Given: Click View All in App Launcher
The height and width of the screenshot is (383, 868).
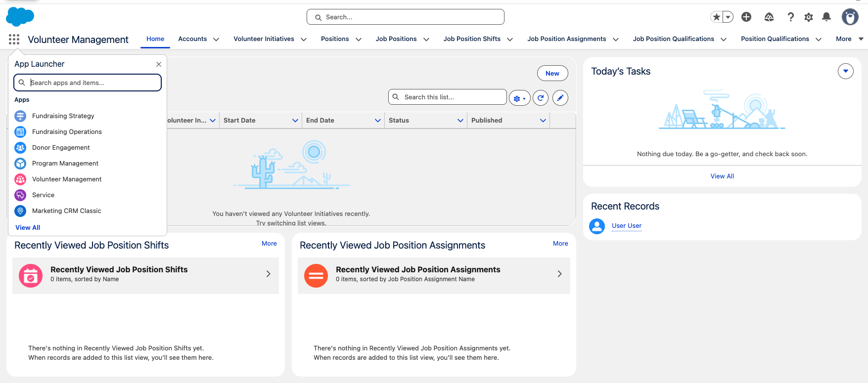Looking at the screenshot, I should (x=28, y=227).
